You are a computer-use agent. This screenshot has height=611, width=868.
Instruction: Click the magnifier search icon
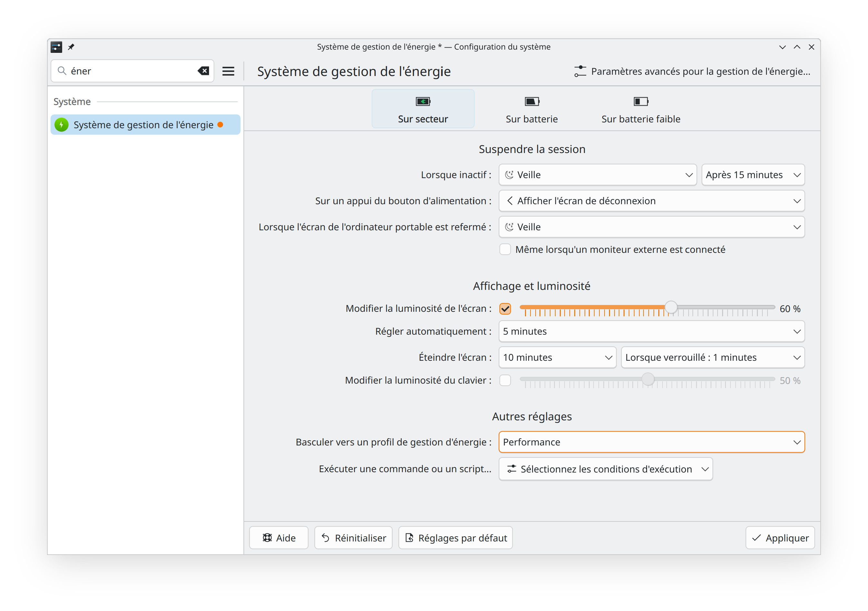[62, 71]
